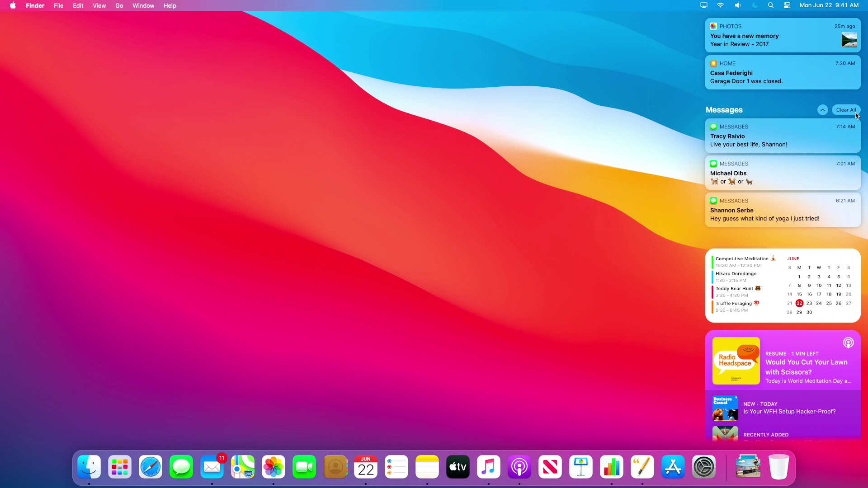
Task: Open the File menu
Action: tap(58, 5)
